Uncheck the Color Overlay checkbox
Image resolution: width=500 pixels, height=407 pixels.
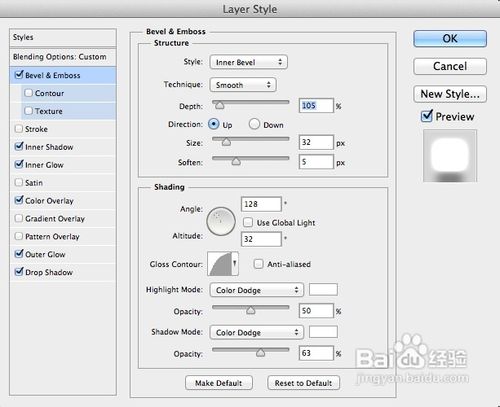pyautogui.click(x=19, y=200)
